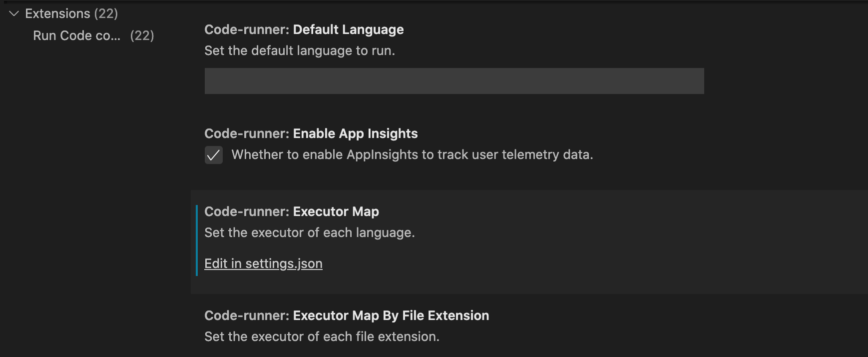
Task: Click the Enable App Insights setting title
Action: coord(355,133)
